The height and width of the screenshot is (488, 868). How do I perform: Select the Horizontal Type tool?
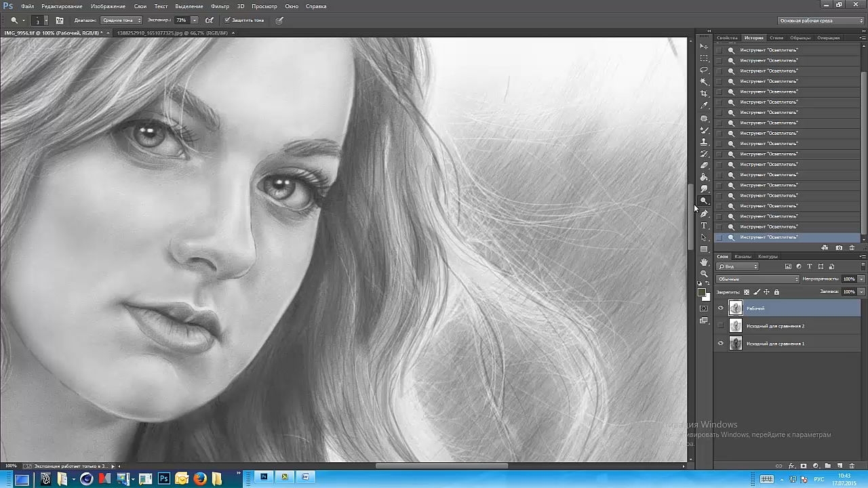coord(704,226)
